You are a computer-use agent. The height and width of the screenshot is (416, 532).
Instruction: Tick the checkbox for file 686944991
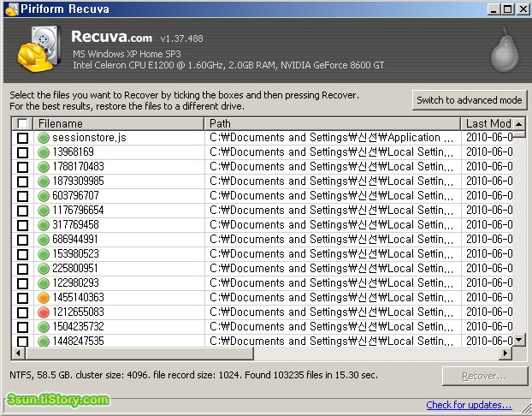point(23,240)
